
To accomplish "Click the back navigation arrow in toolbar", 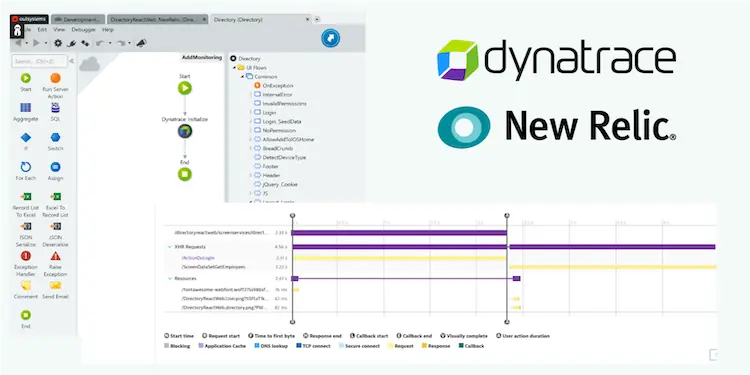I will (18, 43).
